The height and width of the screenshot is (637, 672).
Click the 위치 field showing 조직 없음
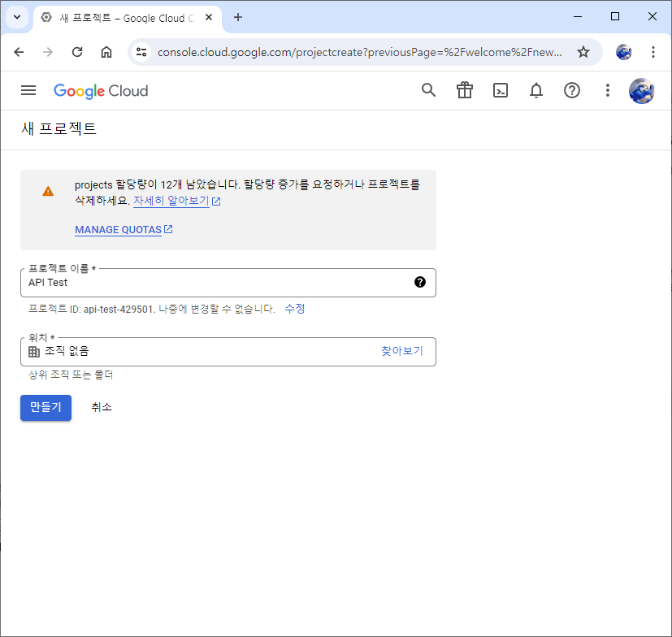click(x=228, y=352)
